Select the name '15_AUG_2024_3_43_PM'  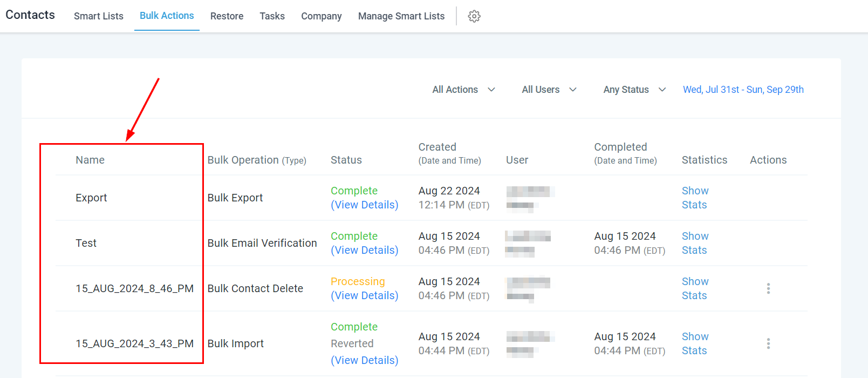134,343
